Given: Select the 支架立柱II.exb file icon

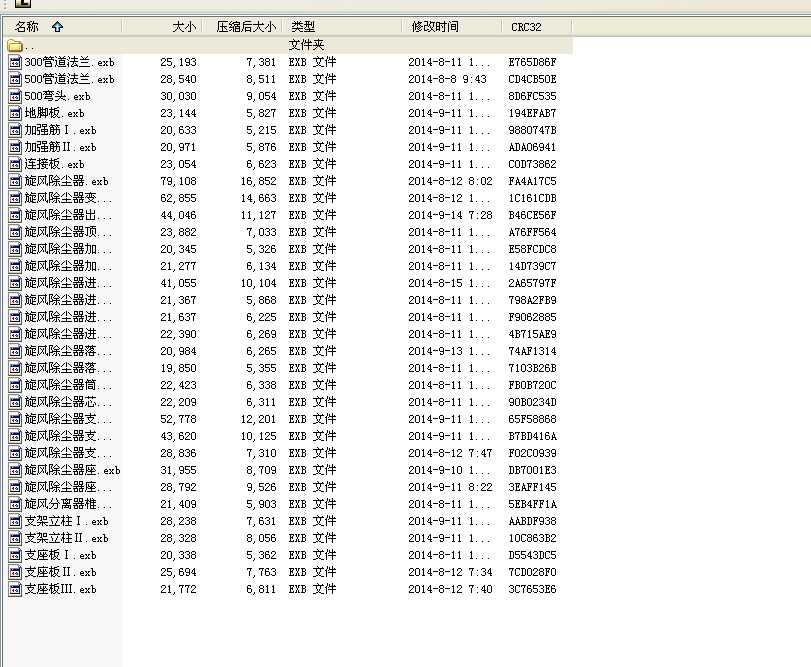Looking at the screenshot, I should (x=16, y=538).
